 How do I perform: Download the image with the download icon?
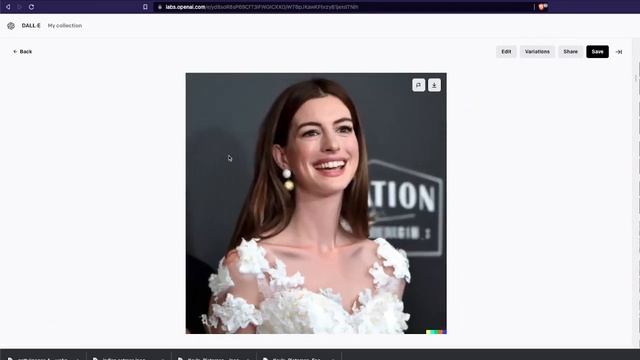(x=434, y=85)
